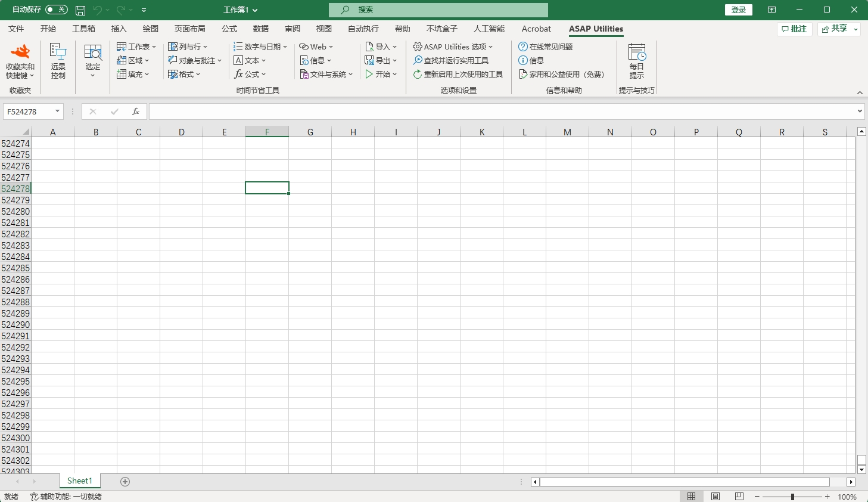Click the 登录 button

coord(739,10)
